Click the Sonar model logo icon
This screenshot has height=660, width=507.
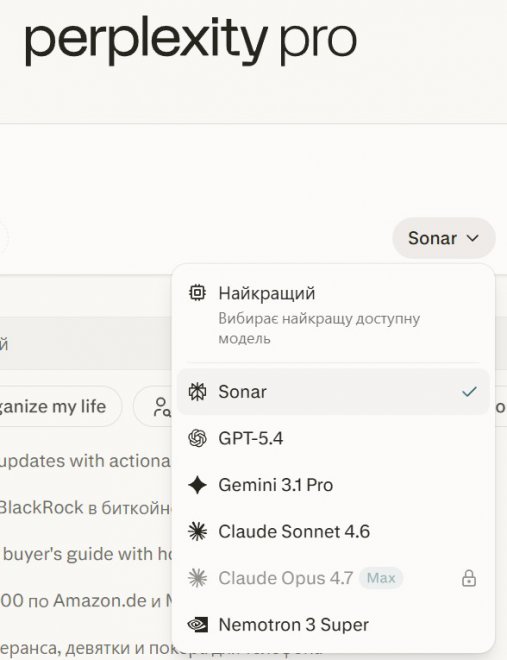pos(197,392)
